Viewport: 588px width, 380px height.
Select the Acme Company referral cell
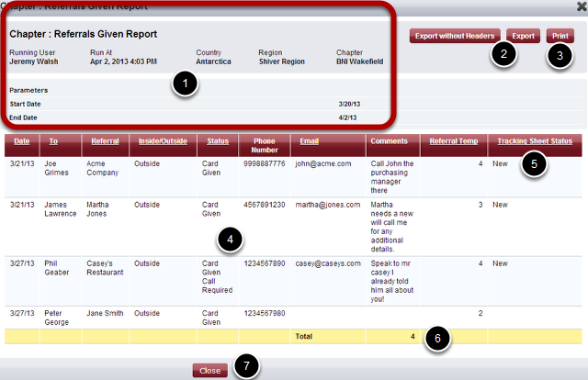(x=102, y=168)
